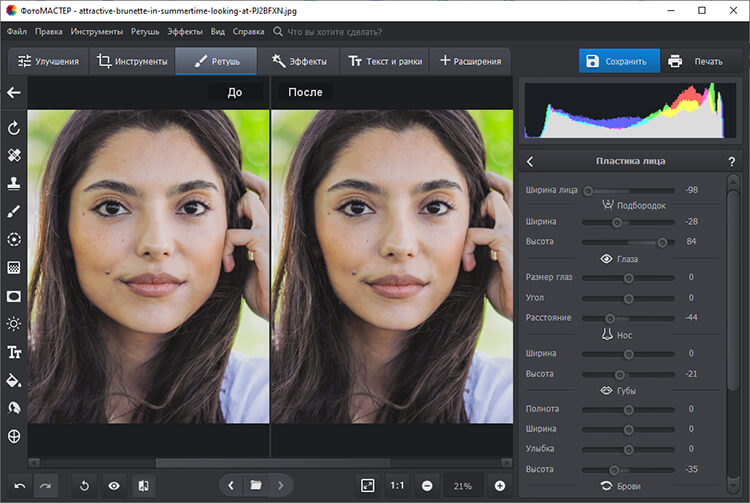
Task: Open the Инструменты menu in menu bar
Action: click(97, 31)
